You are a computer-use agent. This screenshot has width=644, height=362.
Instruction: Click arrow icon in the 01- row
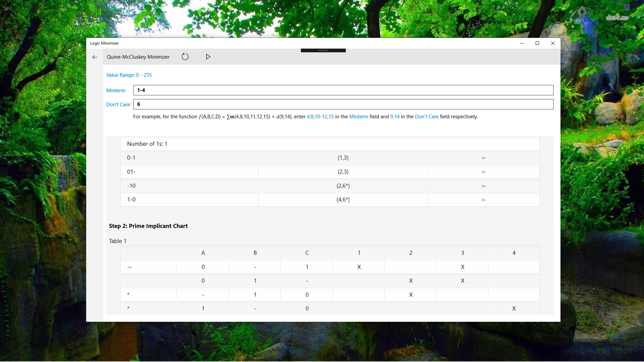[x=483, y=172]
